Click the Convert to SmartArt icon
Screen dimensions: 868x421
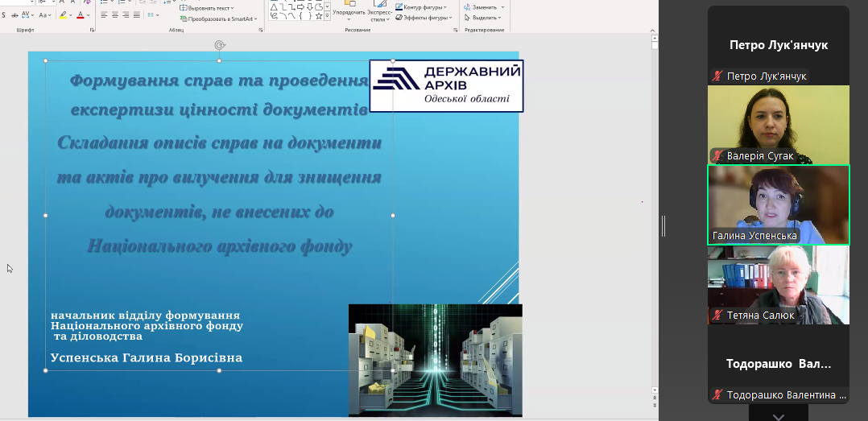184,19
